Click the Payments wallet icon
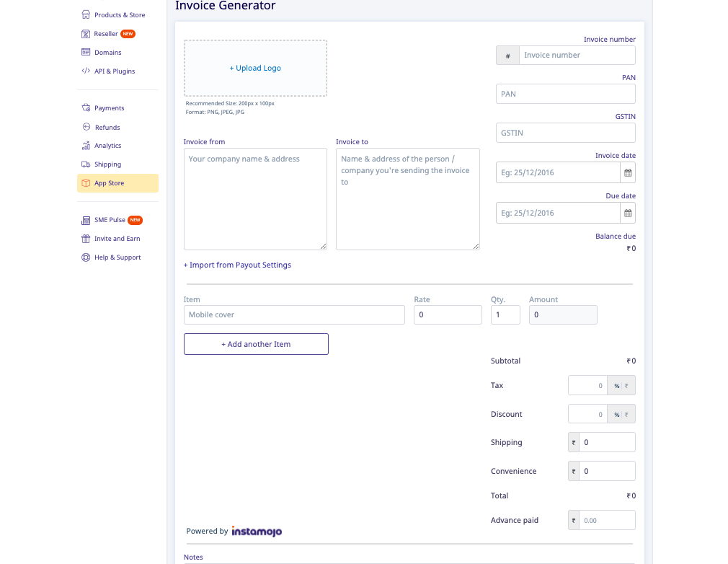The height and width of the screenshot is (564, 728). pyautogui.click(x=86, y=108)
